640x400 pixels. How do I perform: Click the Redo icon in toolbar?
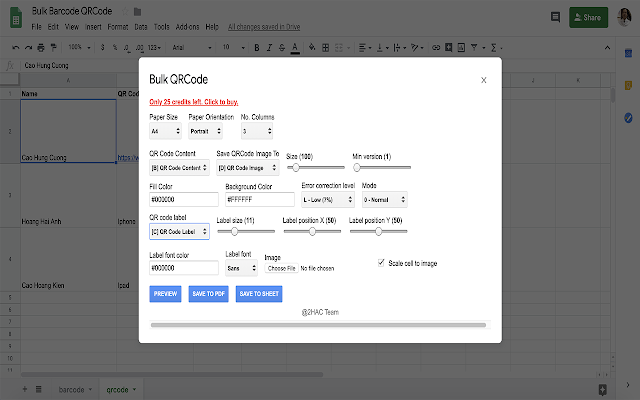(28, 48)
